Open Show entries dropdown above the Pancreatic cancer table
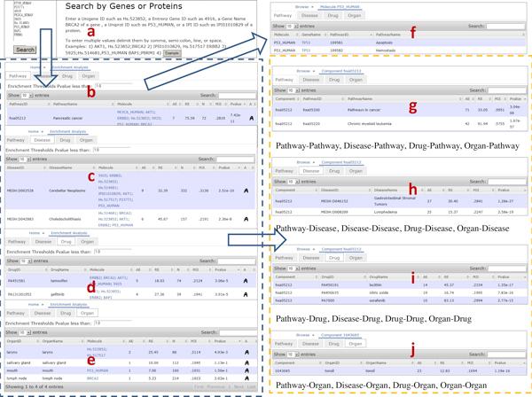Image resolution: width=532 pixels, height=397 pixels. [27, 96]
